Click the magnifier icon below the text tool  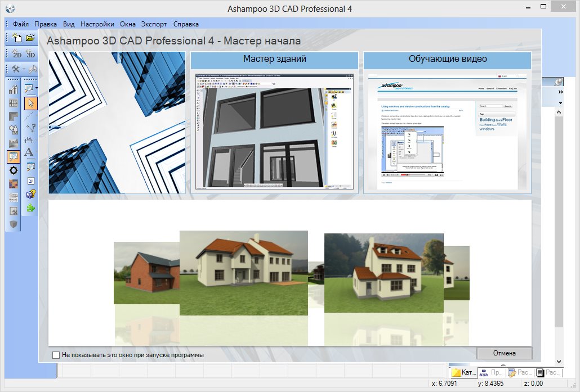coord(31,167)
